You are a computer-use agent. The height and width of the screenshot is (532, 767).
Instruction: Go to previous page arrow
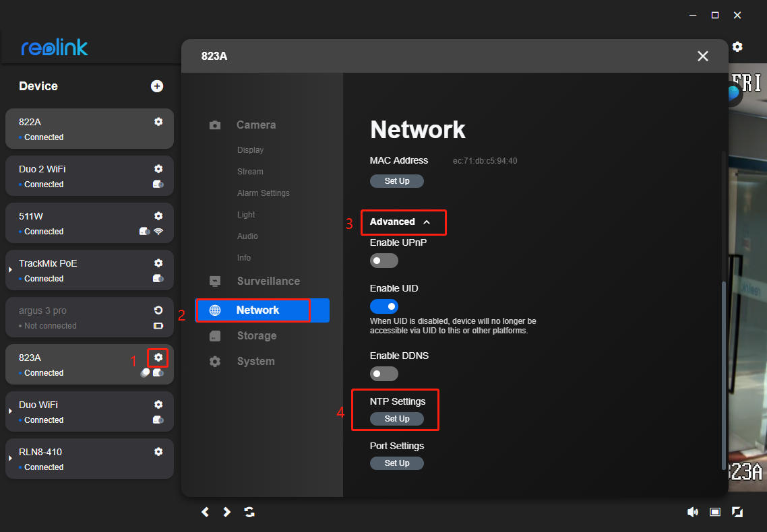[x=206, y=512]
